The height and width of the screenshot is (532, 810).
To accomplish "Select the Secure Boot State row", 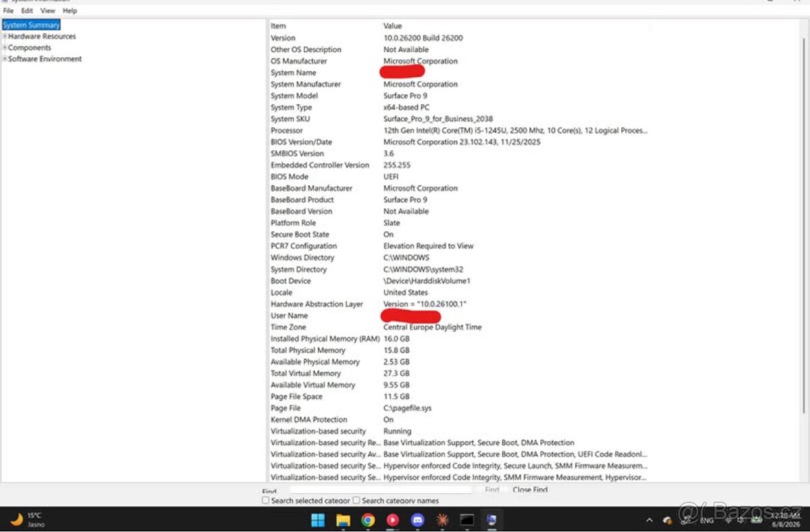I will click(459, 234).
